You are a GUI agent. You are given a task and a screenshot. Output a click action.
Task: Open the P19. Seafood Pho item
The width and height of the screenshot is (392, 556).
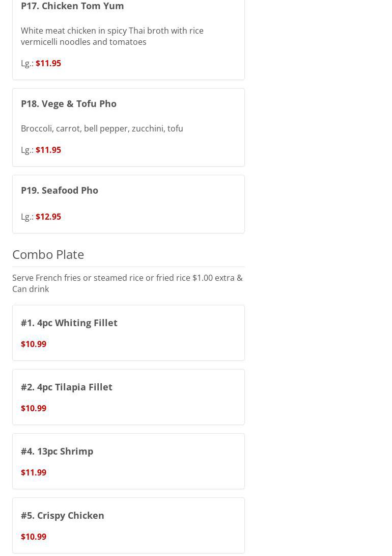click(x=60, y=190)
